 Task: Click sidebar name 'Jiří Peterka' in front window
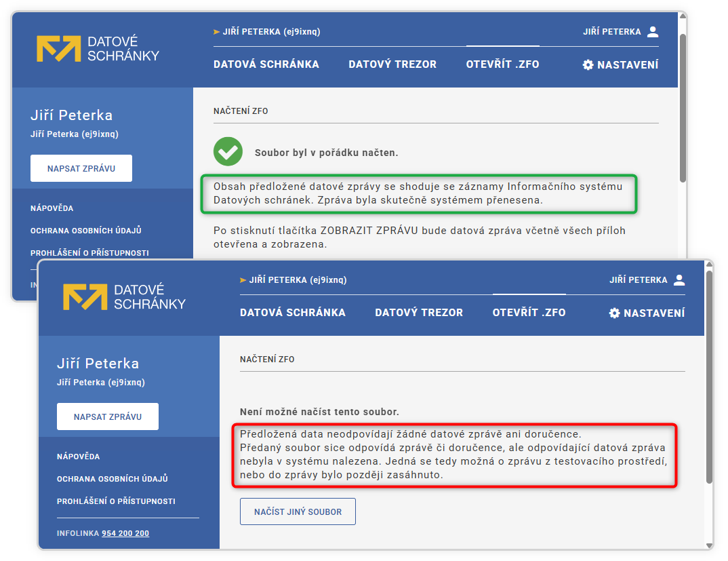tap(98, 363)
